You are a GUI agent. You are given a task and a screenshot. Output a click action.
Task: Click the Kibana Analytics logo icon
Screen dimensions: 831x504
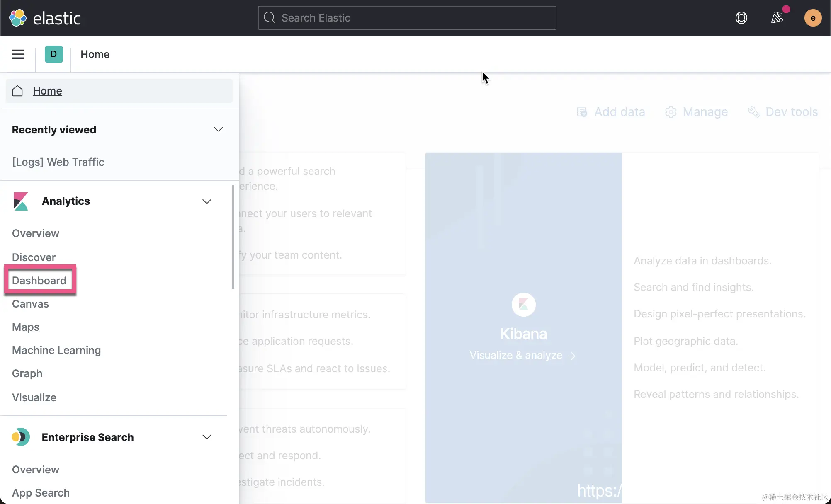20,201
